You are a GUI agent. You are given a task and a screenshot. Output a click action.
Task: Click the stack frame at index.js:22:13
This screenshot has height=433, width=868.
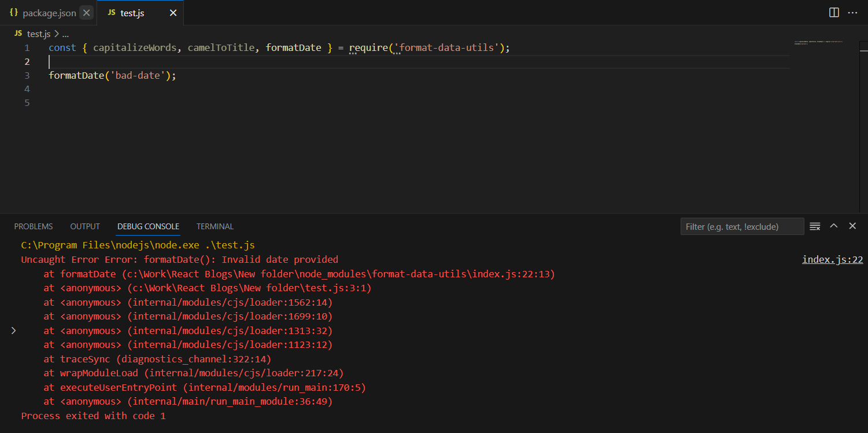299,274
